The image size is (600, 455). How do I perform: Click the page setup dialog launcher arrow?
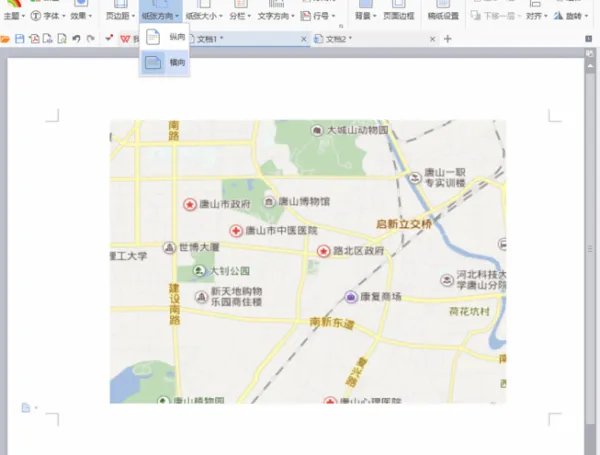tap(341, 26)
